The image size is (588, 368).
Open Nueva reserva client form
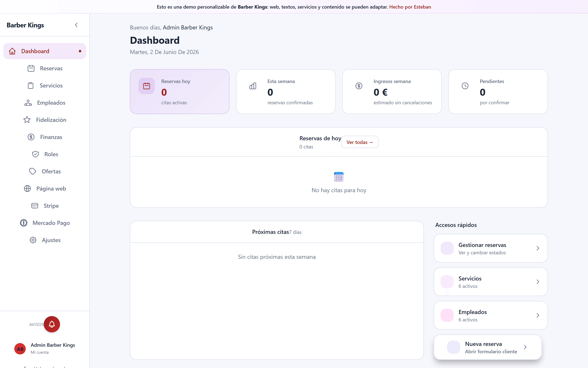pyautogui.click(x=488, y=347)
